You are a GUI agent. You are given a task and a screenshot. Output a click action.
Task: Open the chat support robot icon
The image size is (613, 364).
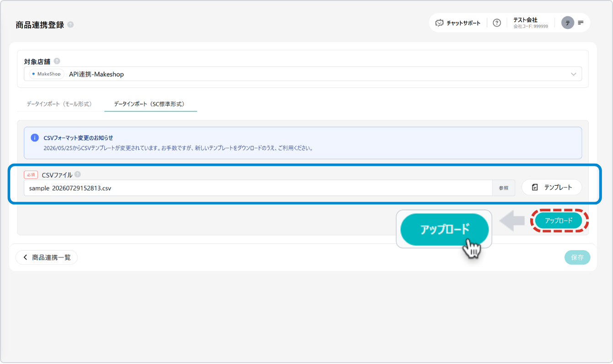[439, 23]
